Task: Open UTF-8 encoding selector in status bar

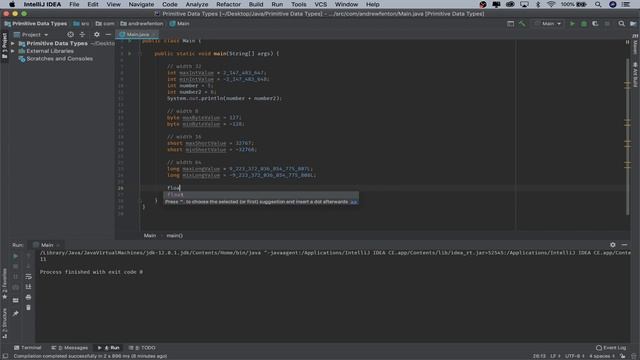Action: 575,356
